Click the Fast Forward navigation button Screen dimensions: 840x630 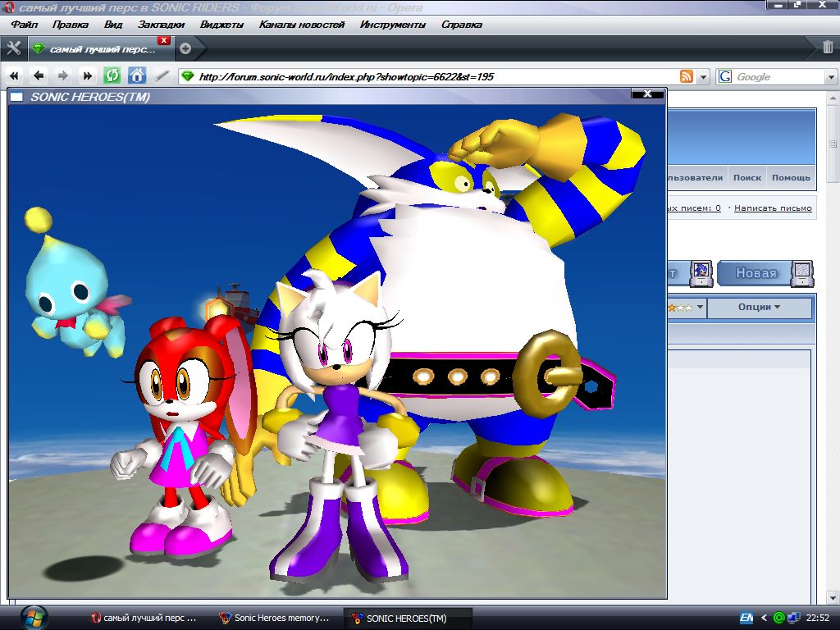[x=87, y=76]
